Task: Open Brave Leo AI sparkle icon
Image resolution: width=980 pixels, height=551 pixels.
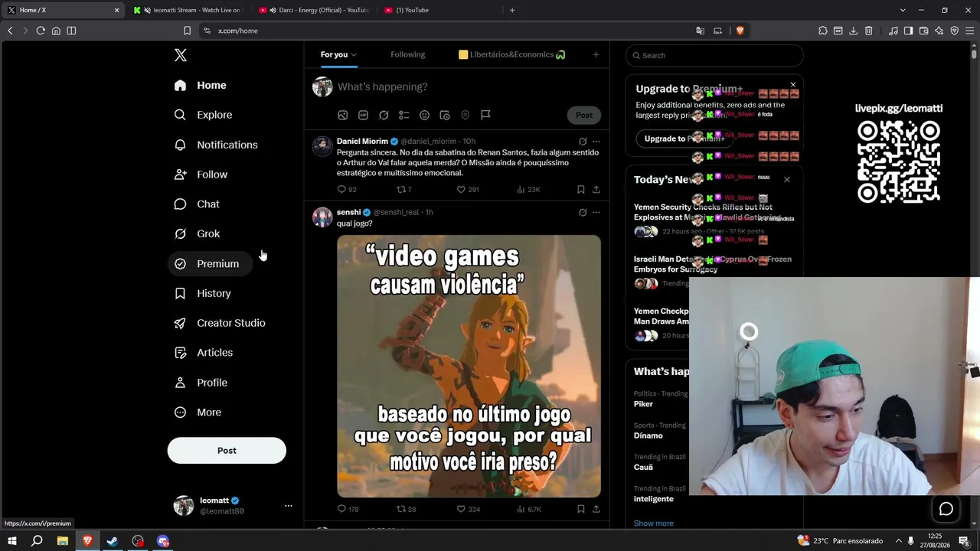Action: pos(939,31)
